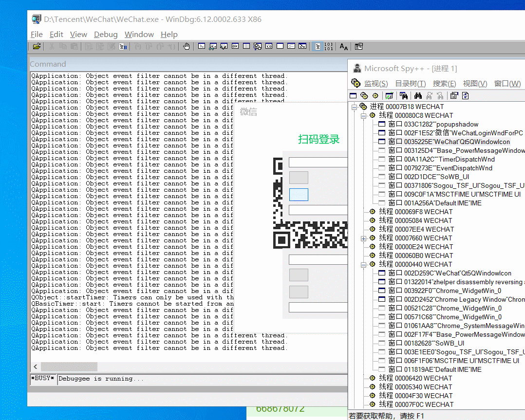Select window 003922F0 Chrome_WidgetWin_0

(x=445, y=291)
